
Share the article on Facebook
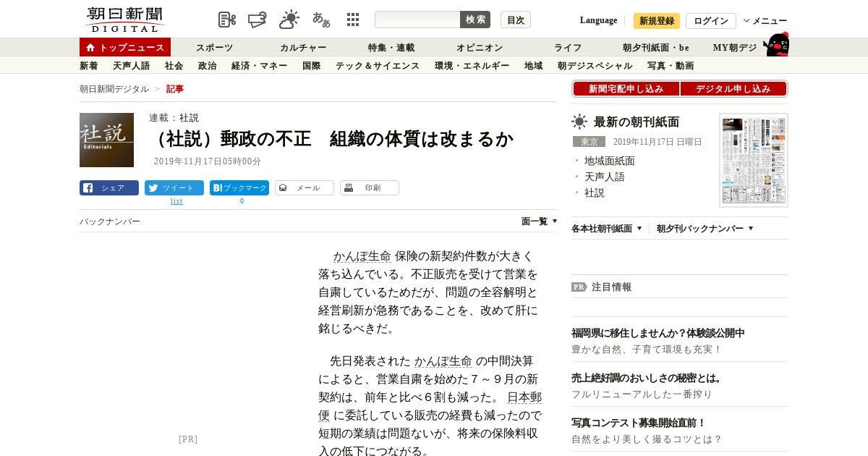coord(109,188)
